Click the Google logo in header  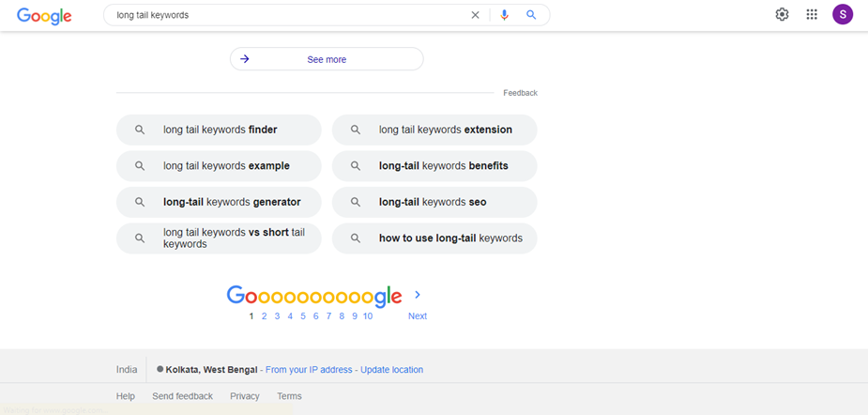pos(44,15)
